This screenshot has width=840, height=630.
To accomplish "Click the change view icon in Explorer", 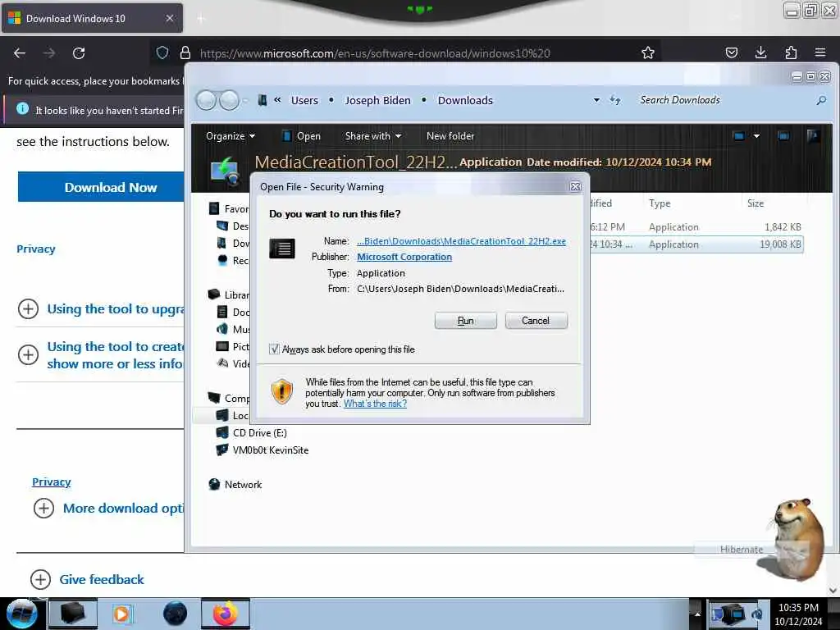I will [739, 136].
